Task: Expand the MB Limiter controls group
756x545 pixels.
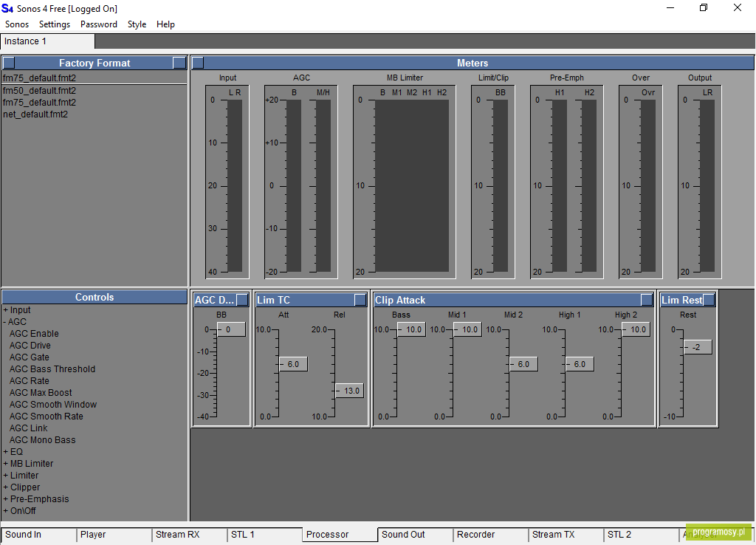Action: point(6,464)
